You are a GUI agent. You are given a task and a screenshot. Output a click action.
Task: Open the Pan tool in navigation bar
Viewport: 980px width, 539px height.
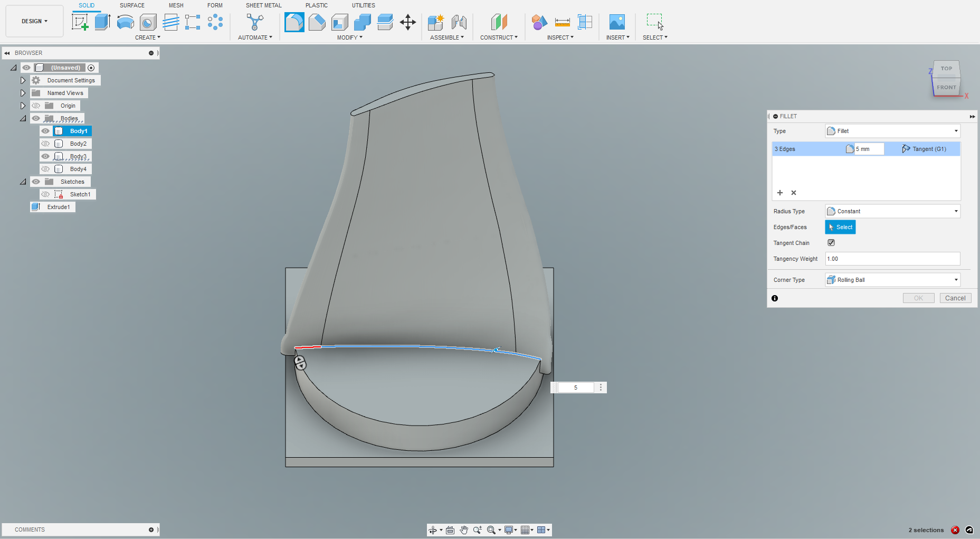(464, 529)
